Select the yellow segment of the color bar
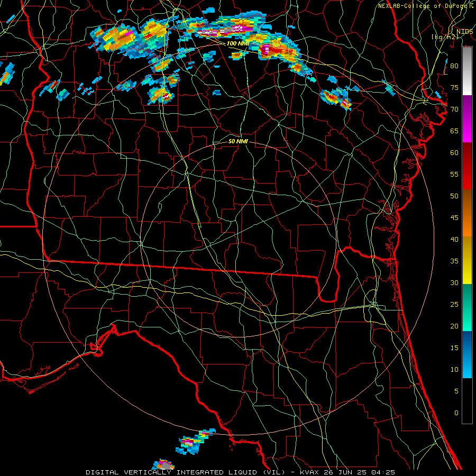The image size is (476, 476). coord(467,260)
